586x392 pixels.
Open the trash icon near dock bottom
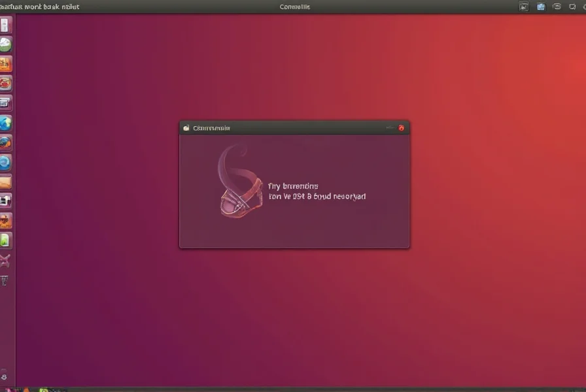[5, 281]
